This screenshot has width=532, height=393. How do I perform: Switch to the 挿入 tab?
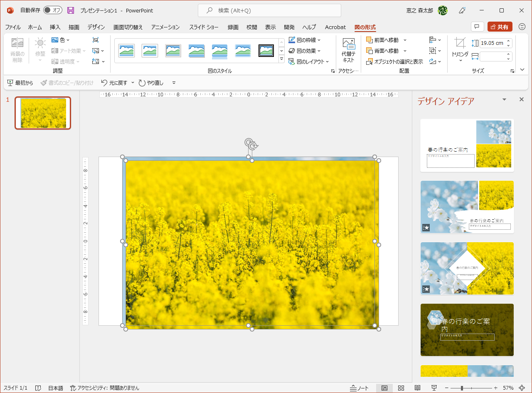point(55,27)
